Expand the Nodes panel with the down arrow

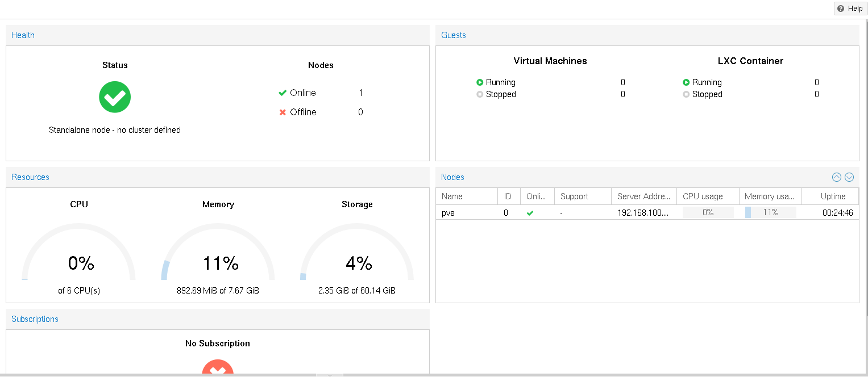[x=849, y=177]
